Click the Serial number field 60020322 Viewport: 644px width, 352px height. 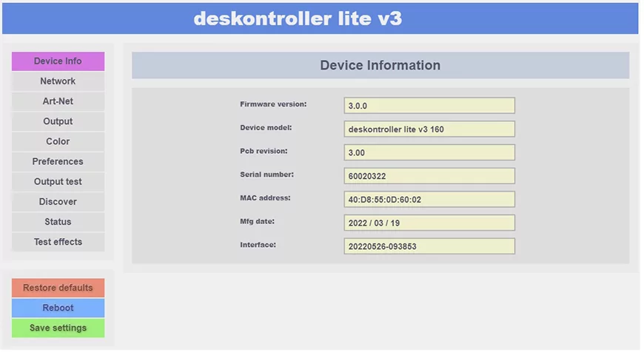pyautogui.click(x=429, y=176)
